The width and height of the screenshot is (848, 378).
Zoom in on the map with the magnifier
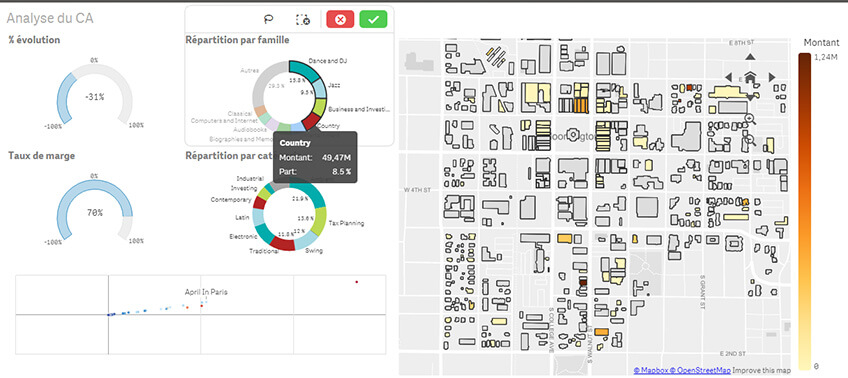tap(750, 120)
